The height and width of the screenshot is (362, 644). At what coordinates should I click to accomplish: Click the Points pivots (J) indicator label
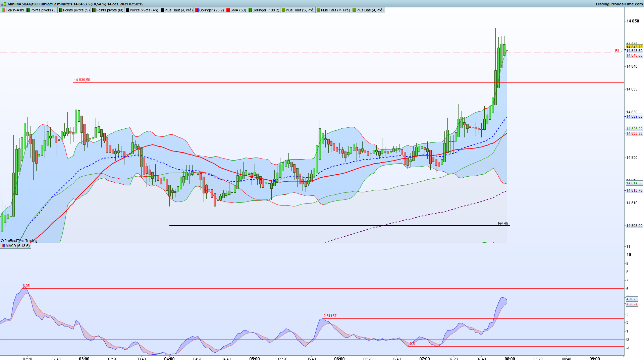tap(41, 10)
